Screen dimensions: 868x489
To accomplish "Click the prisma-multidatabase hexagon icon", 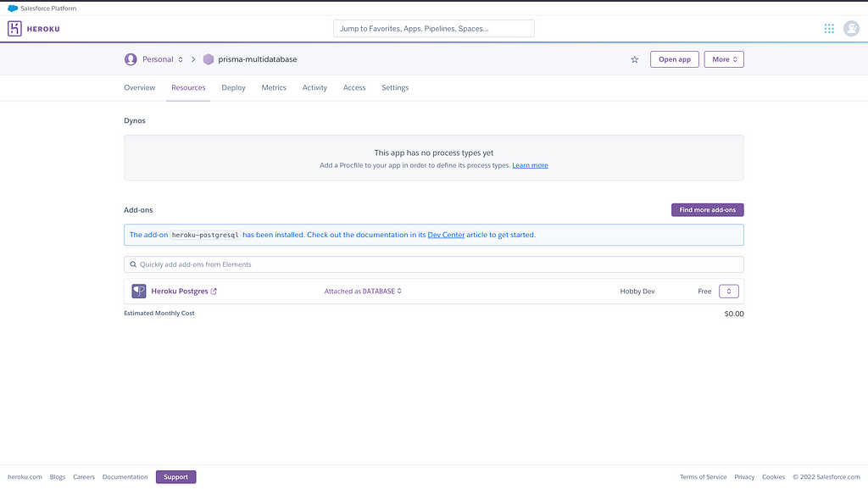I will click(x=209, y=59).
